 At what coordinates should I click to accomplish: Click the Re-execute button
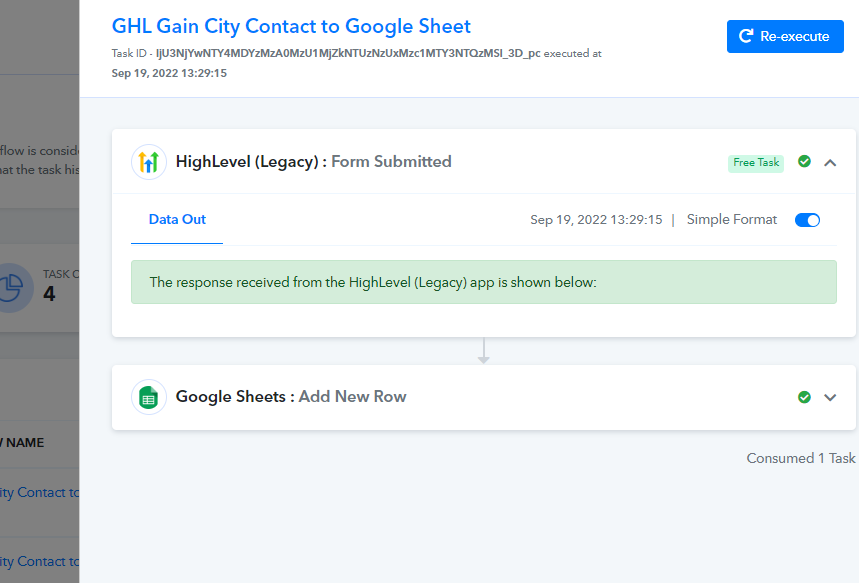784,36
